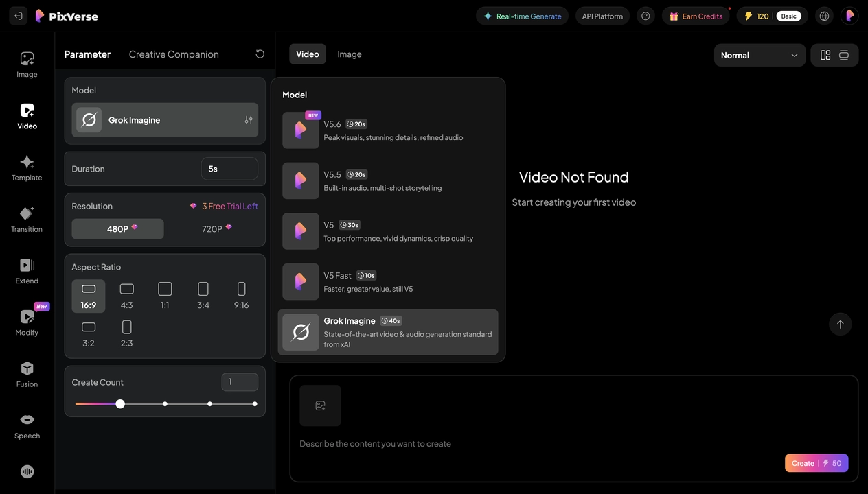Open the Extend tool in sidebar
The image size is (868, 494).
(x=27, y=271)
